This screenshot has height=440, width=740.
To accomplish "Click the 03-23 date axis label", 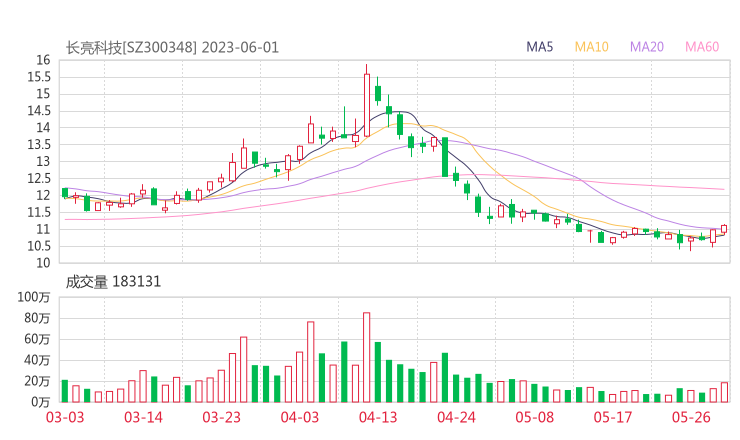I will click(221, 417).
